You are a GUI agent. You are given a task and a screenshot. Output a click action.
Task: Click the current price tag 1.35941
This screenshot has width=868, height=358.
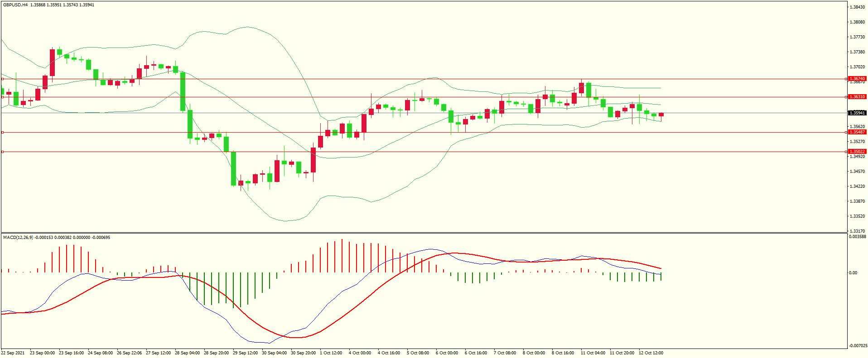tap(857, 113)
